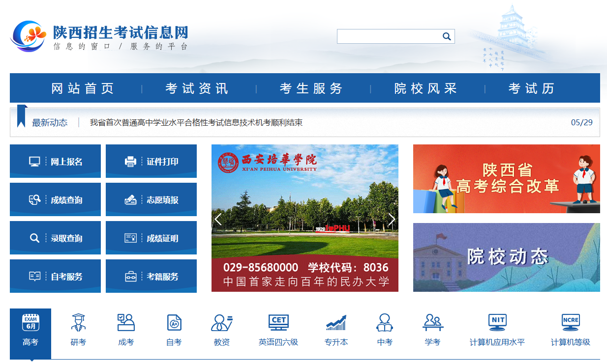Viewport: 607px width, 364px height.
Task: Open the 院校动态 banner
Action: pyautogui.click(x=507, y=257)
